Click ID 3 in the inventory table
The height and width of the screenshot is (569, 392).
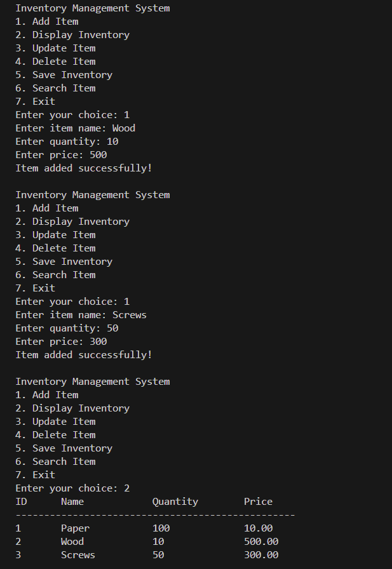click(x=18, y=555)
